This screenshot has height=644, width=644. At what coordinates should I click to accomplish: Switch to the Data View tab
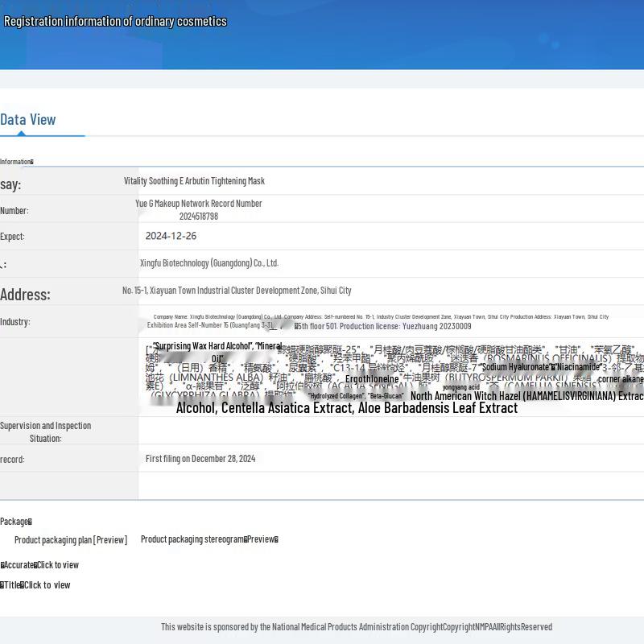(x=28, y=120)
